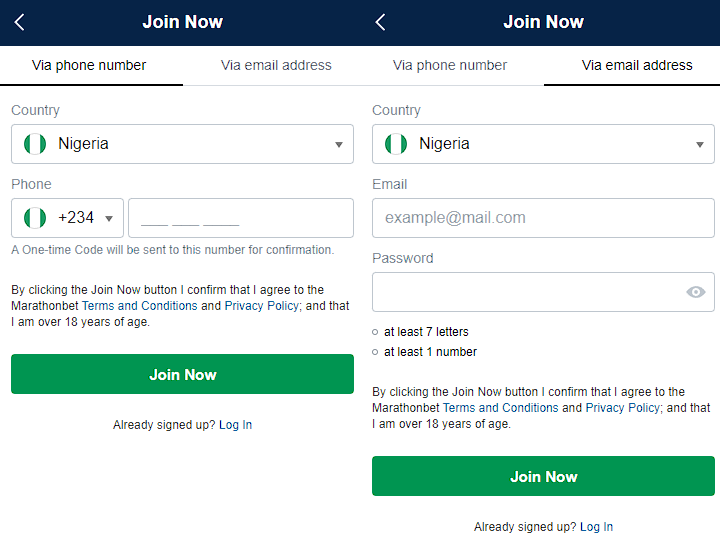
Task: Click Nigeria flag in left Country field
Action: tap(36, 144)
